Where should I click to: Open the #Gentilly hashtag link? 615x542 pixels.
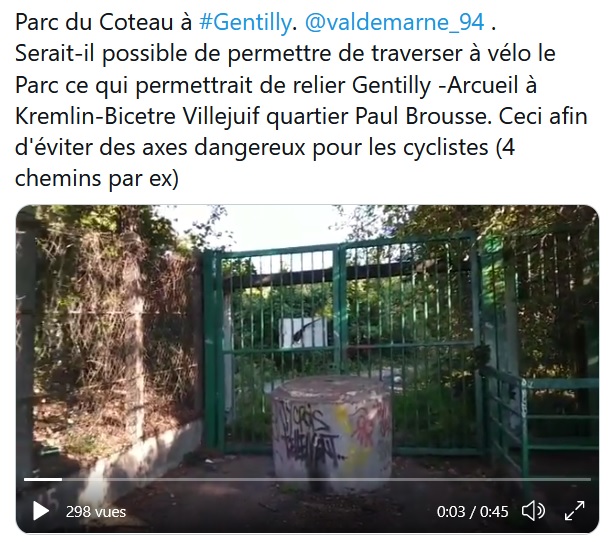245,22
